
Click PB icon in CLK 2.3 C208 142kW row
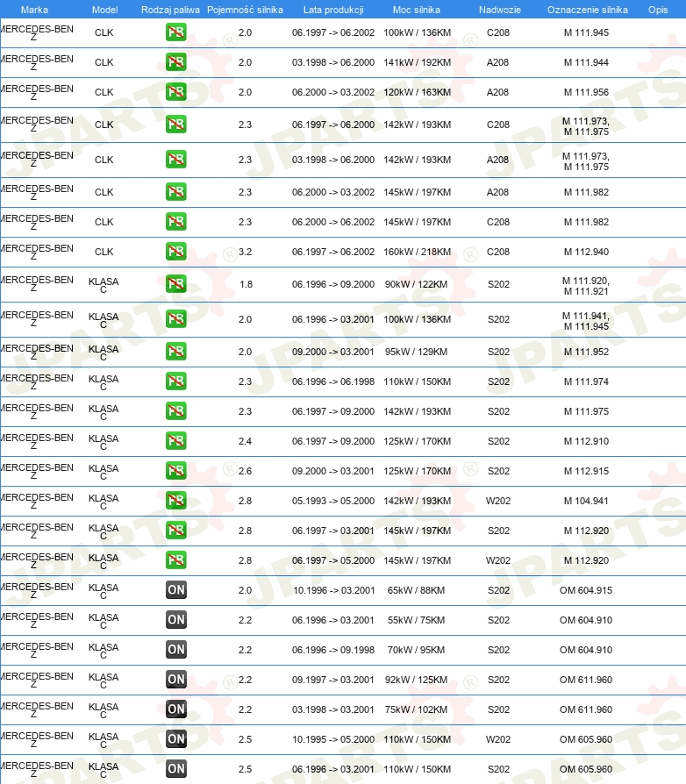pos(176,125)
